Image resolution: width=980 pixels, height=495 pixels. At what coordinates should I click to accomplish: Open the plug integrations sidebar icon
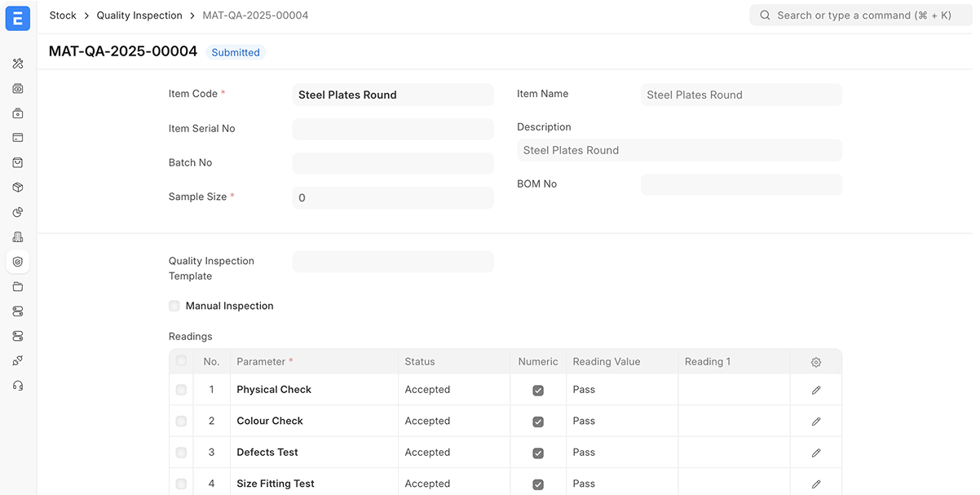(x=18, y=360)
